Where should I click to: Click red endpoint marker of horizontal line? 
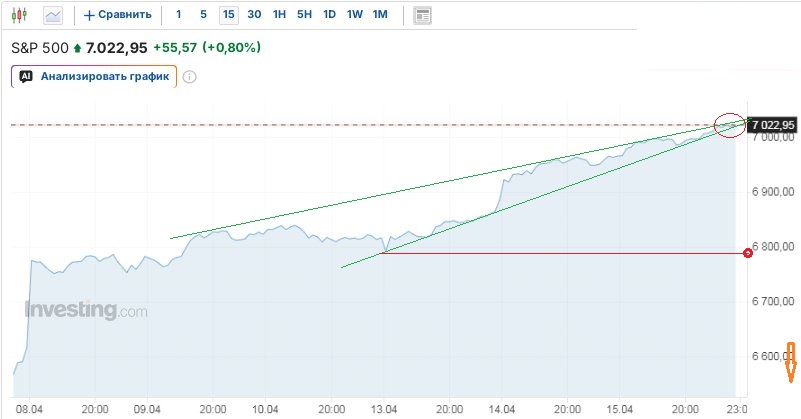748,253
